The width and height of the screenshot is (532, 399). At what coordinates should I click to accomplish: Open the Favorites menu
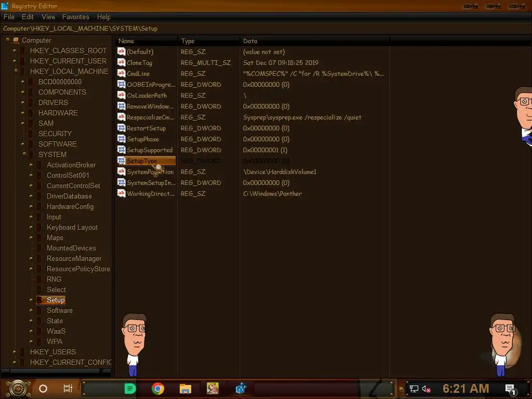point(75,17)
